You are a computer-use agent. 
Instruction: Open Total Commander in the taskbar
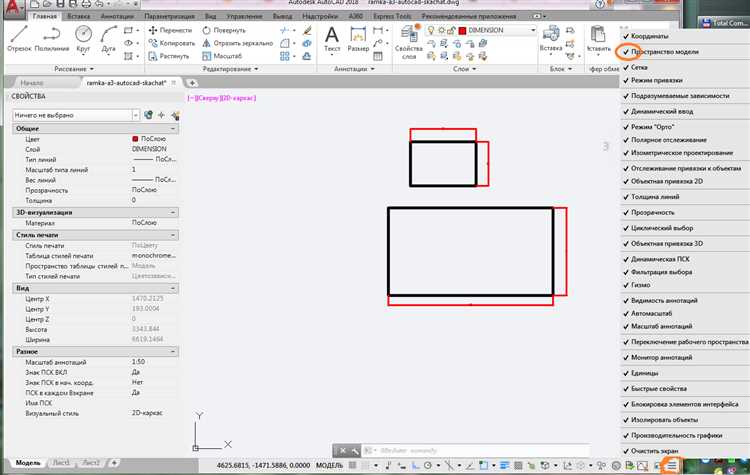(724, 22)
